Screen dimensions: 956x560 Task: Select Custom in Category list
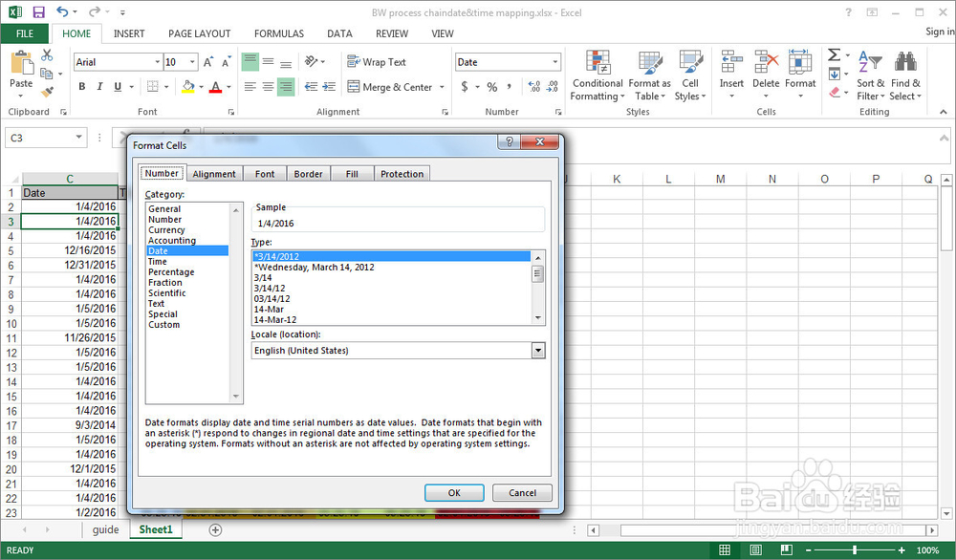click(164, 325)
